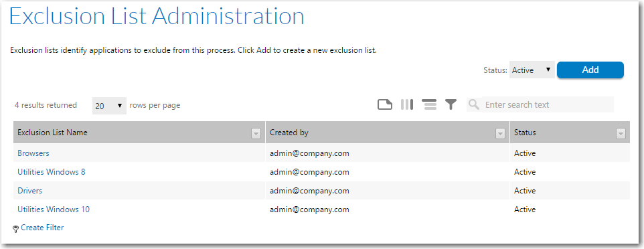Open the rows per page dropdown
This screenshot has height=249, width=644.
109,106
